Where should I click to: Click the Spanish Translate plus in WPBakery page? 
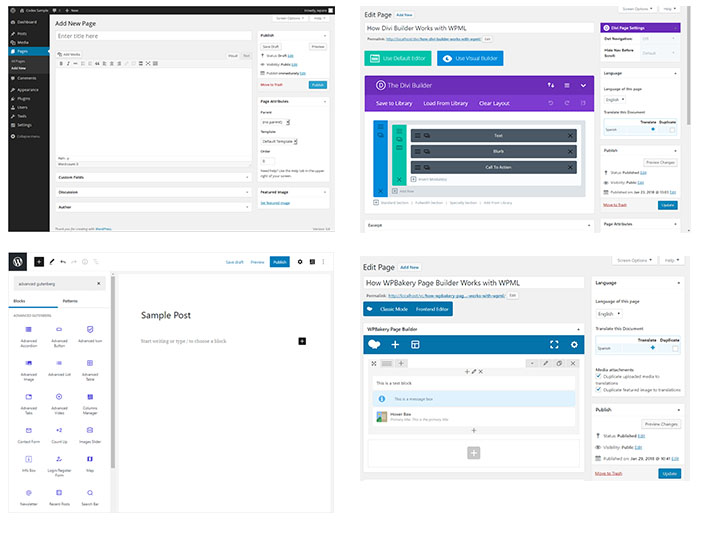click(x=652, y=348)
